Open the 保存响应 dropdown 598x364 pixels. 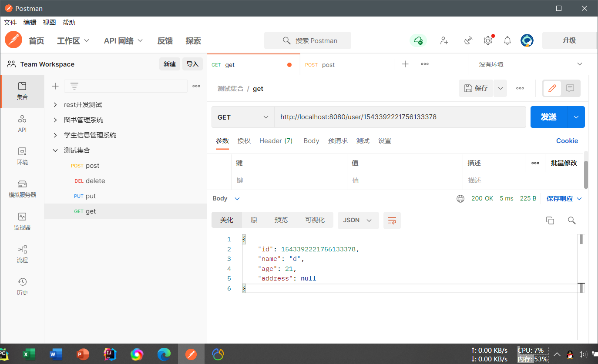pyautogui.click(x=564, y=198)
